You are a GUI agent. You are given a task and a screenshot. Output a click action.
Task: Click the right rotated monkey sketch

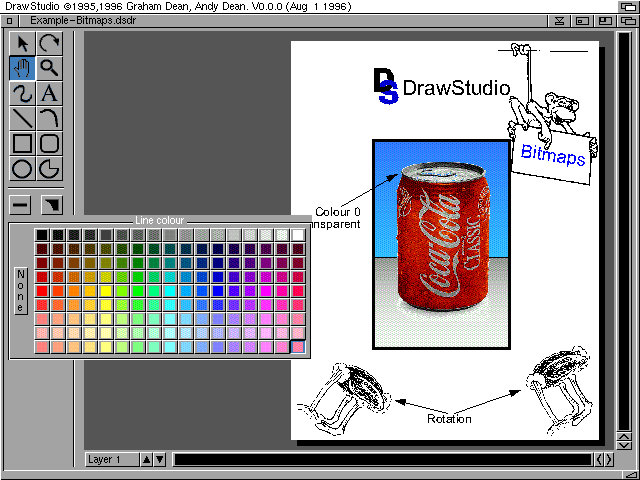[559, 390]
